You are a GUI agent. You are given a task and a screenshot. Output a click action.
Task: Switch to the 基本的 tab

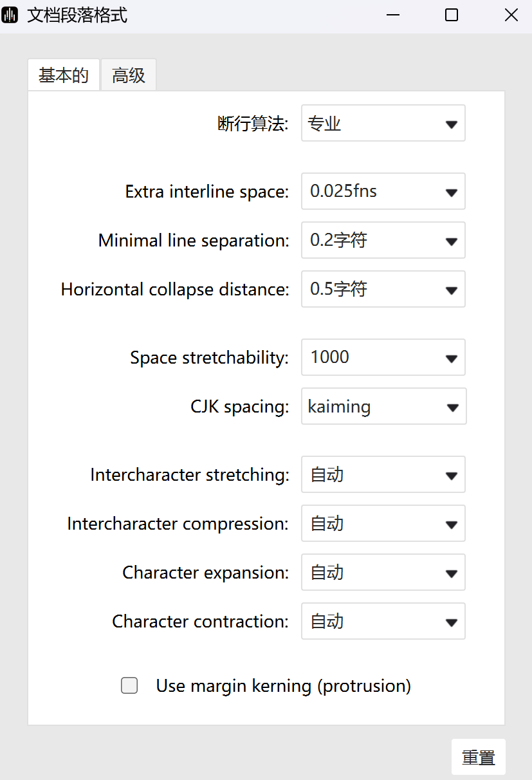point(63,75)
